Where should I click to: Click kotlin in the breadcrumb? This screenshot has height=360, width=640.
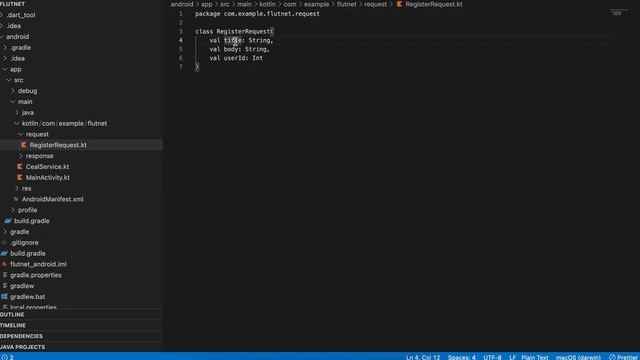[x=267, y=4]
